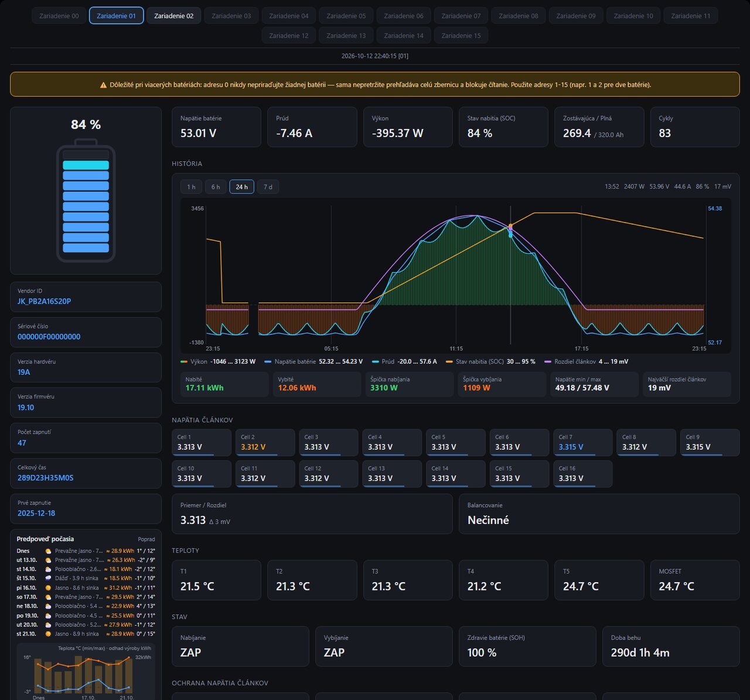Screen dimensions: 750x700
Task: Click discharged energy 12.06 kWh
Action: tap(297, 388)
